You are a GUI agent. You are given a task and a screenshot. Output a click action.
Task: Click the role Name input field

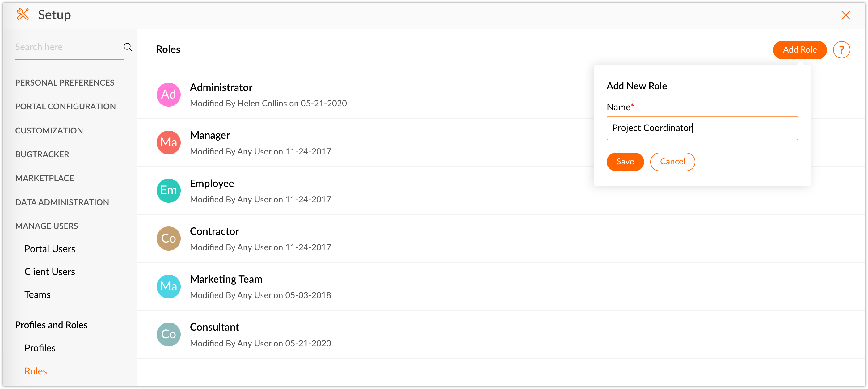click(702, 128)
